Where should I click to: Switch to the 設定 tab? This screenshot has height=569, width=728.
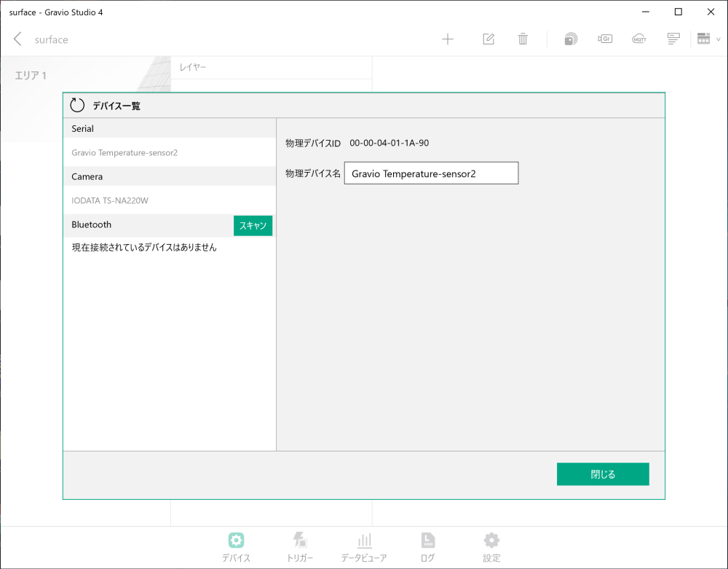491,548
